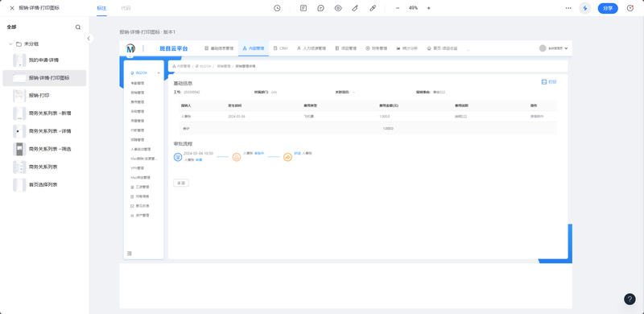Open the notification icon at top right
Image resolution: width=644 pixels, height=314 pixels.
630,8
